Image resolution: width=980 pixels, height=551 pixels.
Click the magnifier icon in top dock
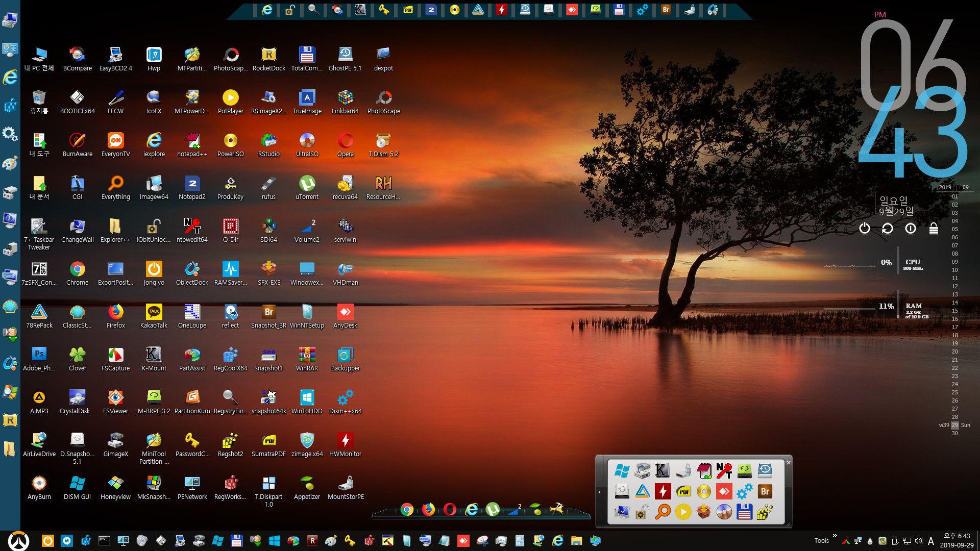pyautogui.click(x=313, y=10)
